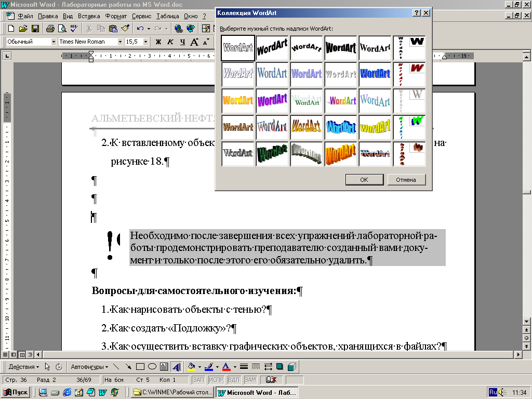Open the Windows Пуск start button
This screenshot has height=399, width=532.
coord(16,392)
